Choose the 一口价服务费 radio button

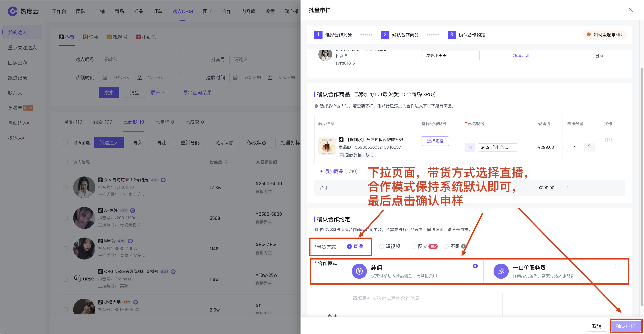pos(617,266)
